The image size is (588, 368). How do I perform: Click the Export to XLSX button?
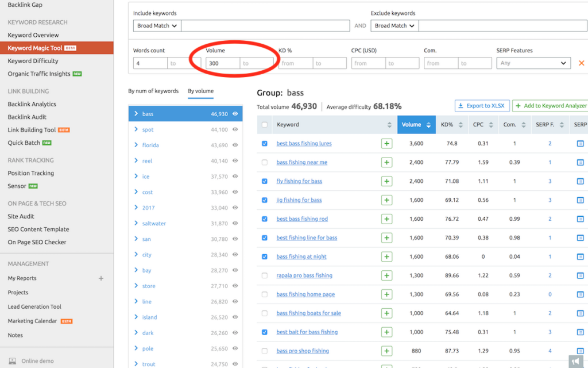pos(482,106)
